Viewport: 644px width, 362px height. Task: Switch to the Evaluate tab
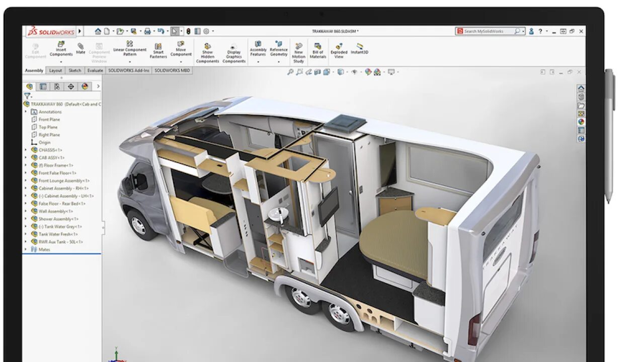[95, 70]
